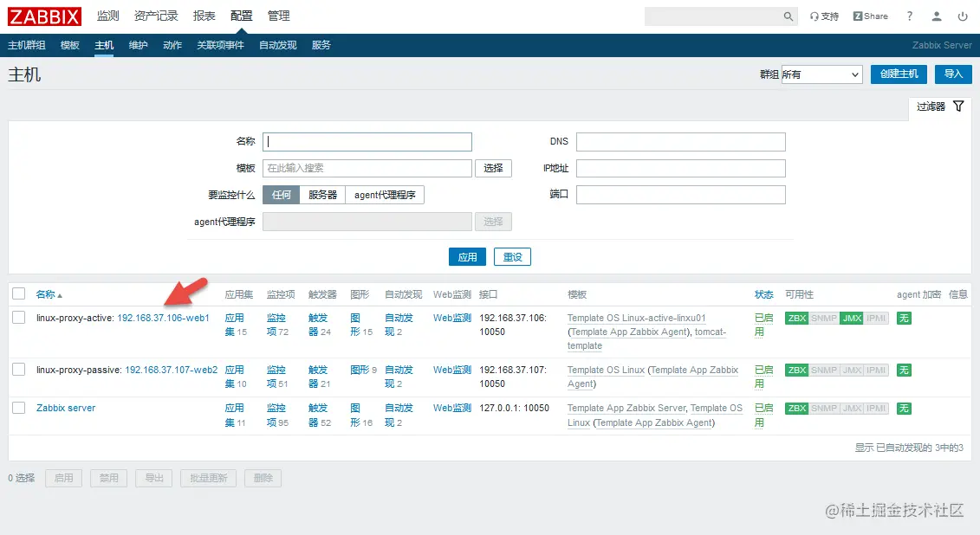Open the 监测 main menu
The image size is (980, 535).
point(108,16)
